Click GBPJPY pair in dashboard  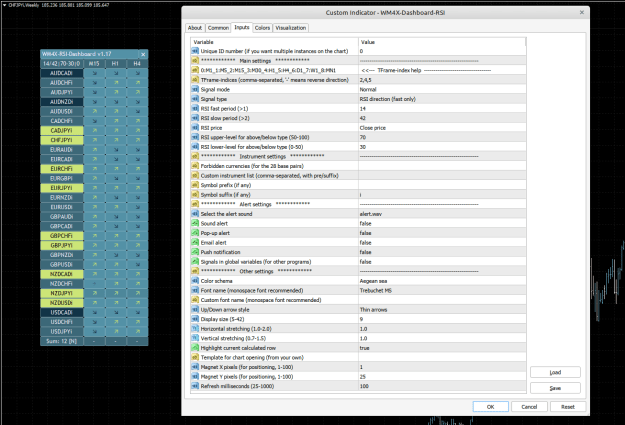tap(62, 245)
